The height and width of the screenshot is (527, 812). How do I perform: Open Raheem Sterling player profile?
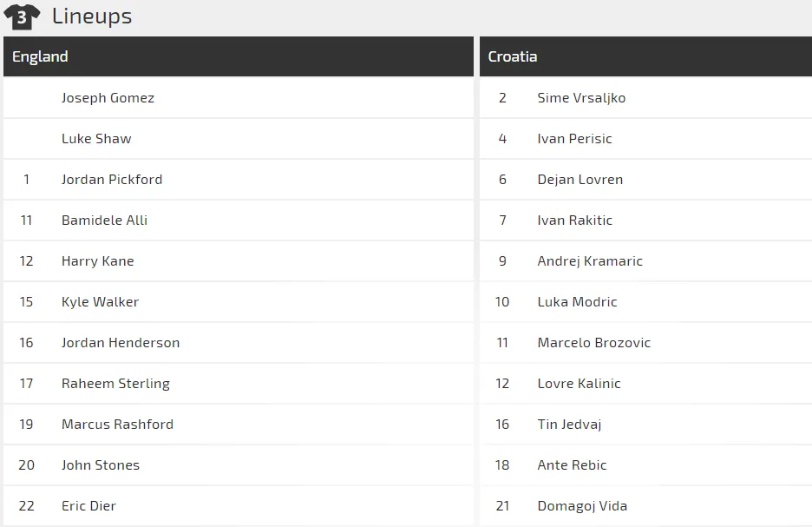[x=115, y=384]
